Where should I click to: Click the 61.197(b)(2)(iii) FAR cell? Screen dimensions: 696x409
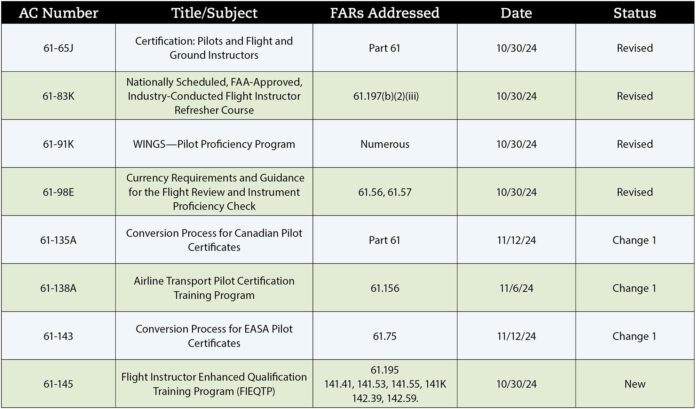[384, 96]
